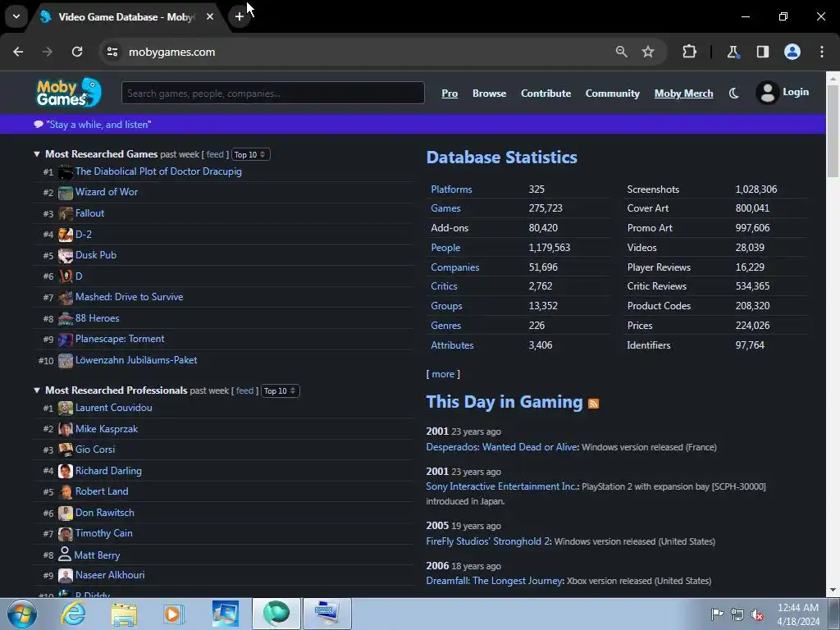Click the search games input field
Image resolution: width=840 pixels, height=630 pixels.
tap(273, 93)
